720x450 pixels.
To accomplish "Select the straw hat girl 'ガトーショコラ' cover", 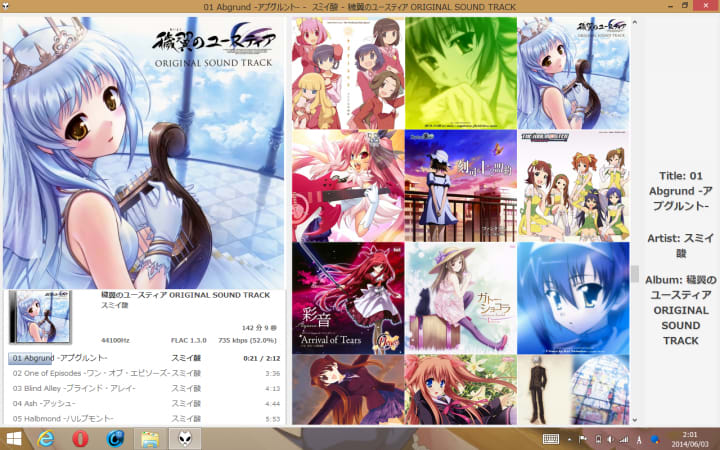I will click(461, 298).
